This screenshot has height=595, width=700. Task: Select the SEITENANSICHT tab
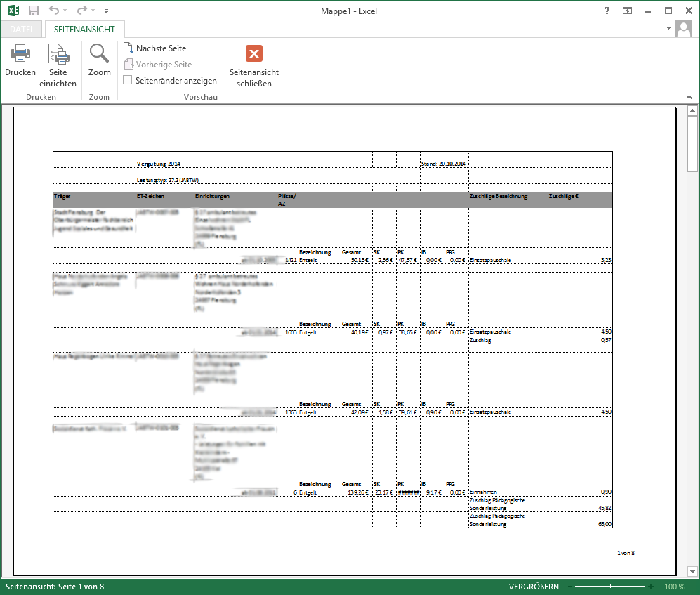85,29
